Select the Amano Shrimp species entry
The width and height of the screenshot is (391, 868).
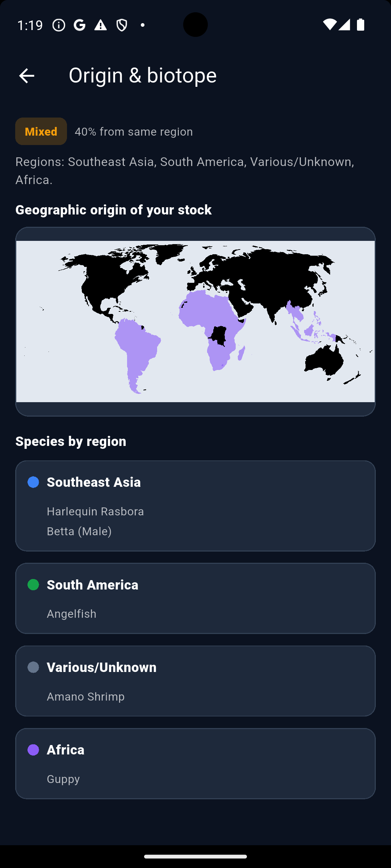[85, 696]
